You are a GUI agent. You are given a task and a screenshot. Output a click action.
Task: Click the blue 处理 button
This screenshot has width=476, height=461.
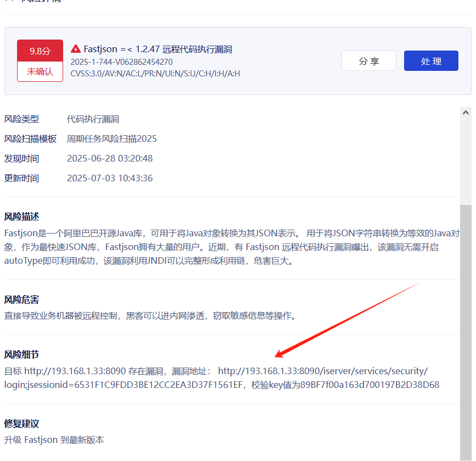(x=431, y=61)
